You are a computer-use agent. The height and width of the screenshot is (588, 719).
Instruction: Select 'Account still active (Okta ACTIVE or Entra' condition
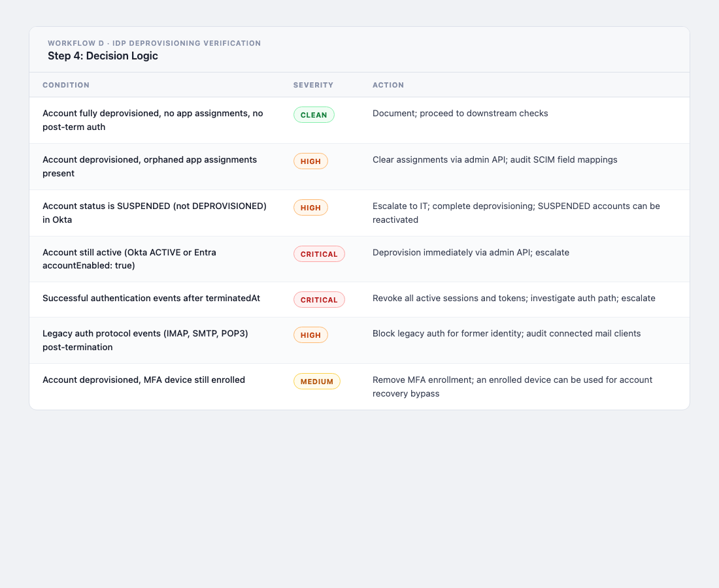coord(129,259)
